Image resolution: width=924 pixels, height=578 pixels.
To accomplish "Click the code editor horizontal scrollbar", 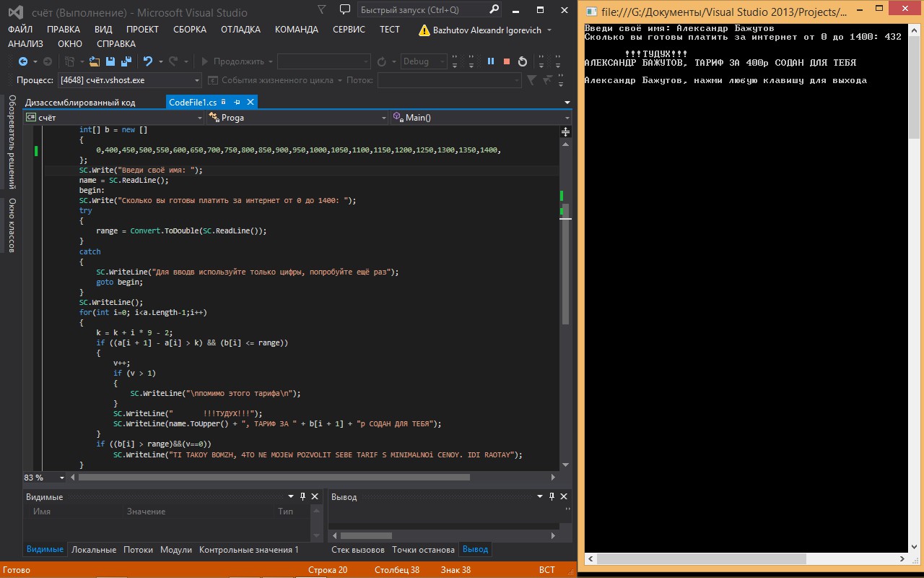I will point(274,477).
